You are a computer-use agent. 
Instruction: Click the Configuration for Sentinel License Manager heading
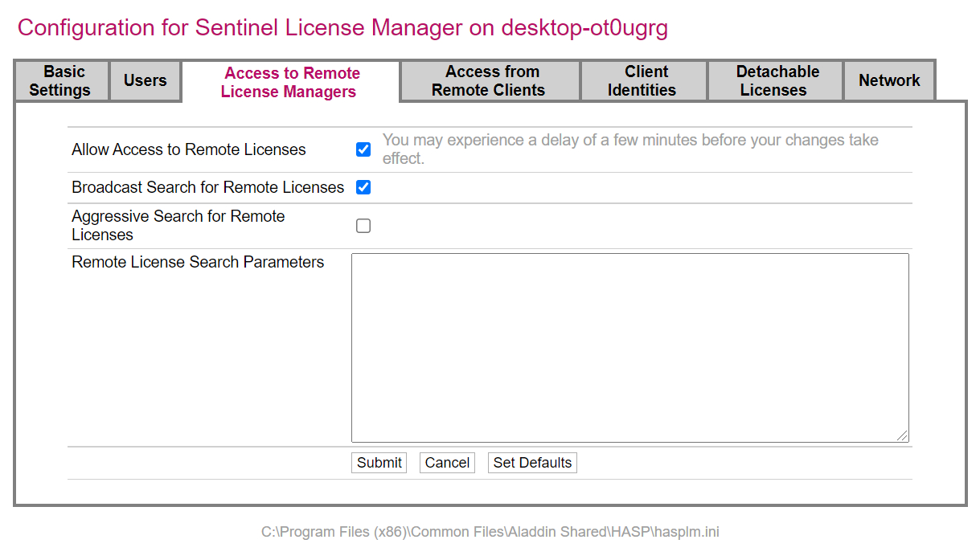tap(342, 28)
